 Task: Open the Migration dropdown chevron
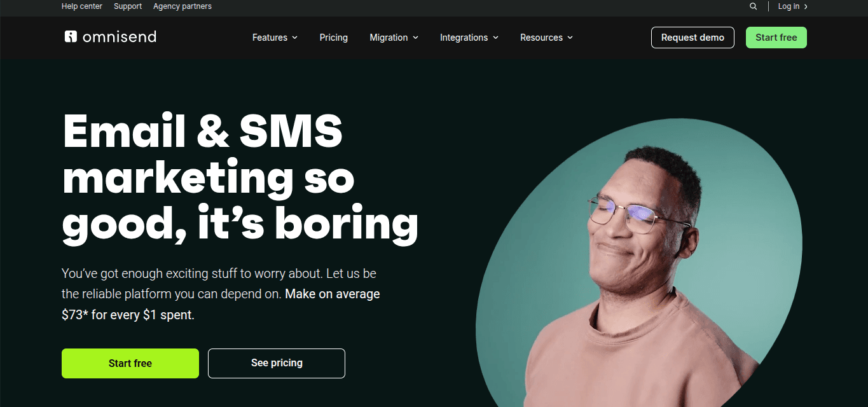(416, 38)
